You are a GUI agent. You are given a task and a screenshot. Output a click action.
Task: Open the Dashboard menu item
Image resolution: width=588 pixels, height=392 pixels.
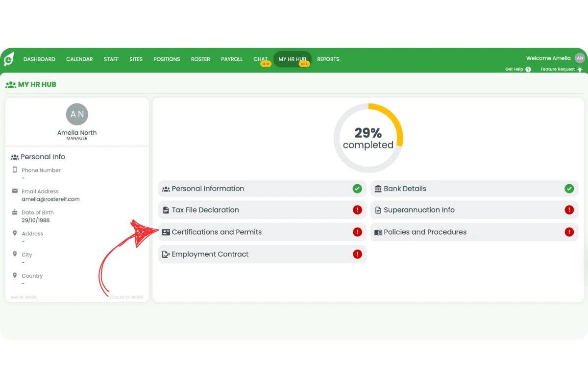(x=39, y=59)
